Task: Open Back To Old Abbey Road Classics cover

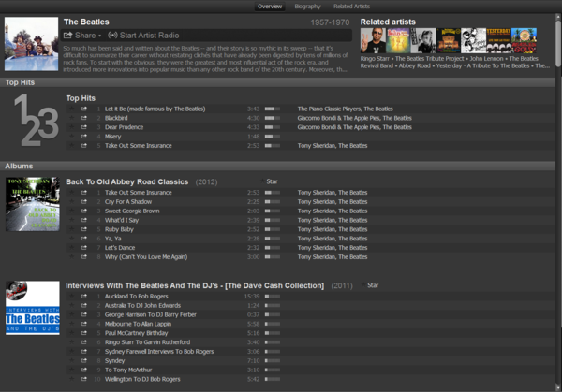Action: point(33,204)
